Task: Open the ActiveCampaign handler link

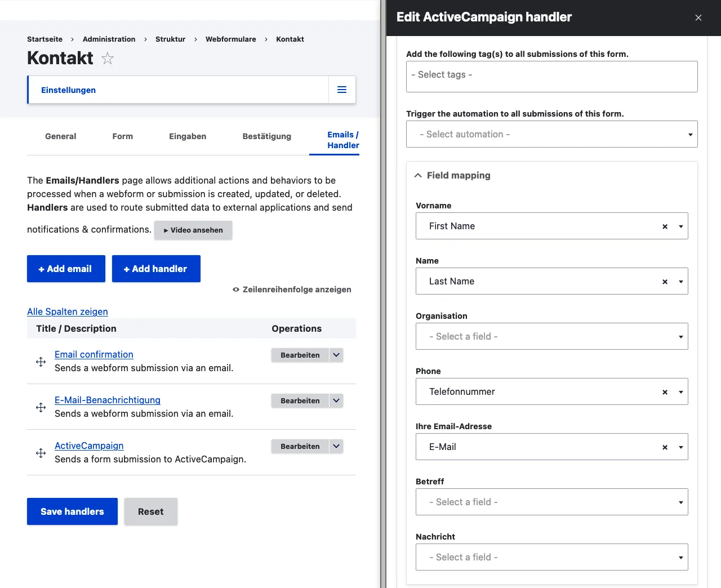Action: point(89,446)
